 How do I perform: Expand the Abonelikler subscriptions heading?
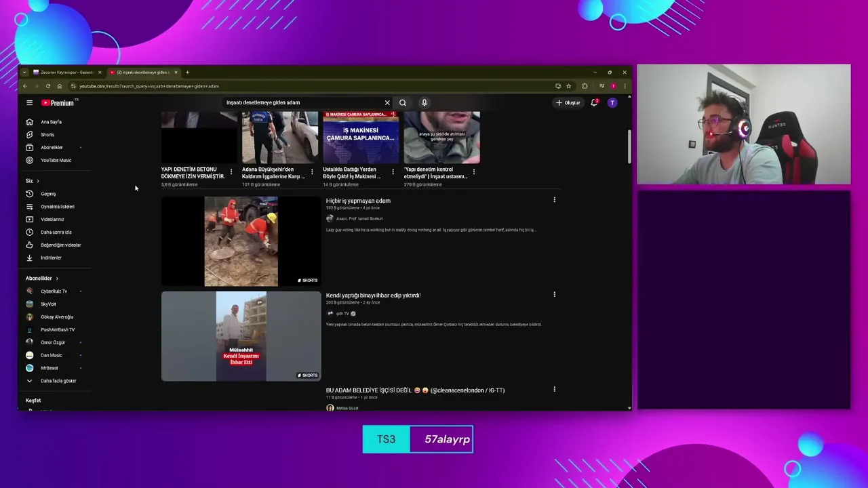(42, 279)
